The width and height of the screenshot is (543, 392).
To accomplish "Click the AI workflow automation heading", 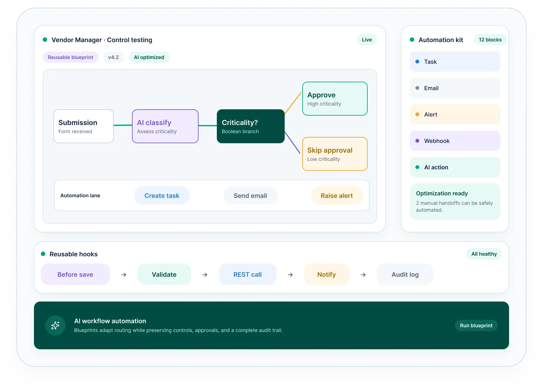I will [110, 321].
